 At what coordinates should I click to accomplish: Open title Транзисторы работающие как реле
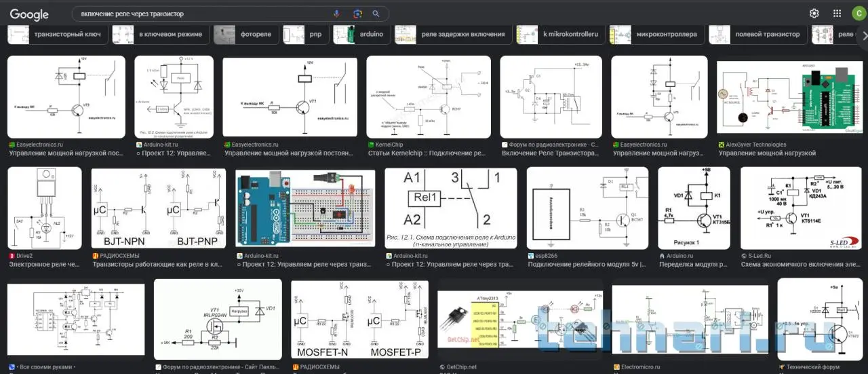(x=159, y=265)
